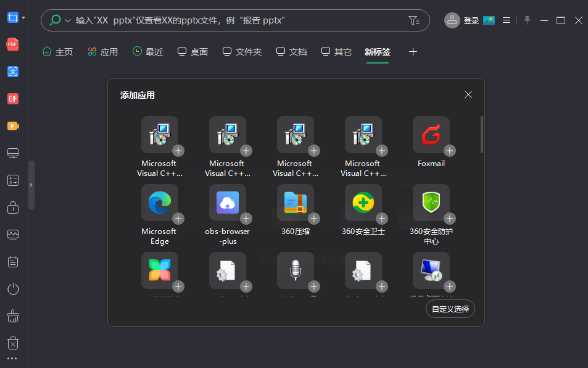588x368 pixels.
Task: Expand the collapsed sidebar arrow on the left edge
Action: pyautogui.click(x=31, y=184)
